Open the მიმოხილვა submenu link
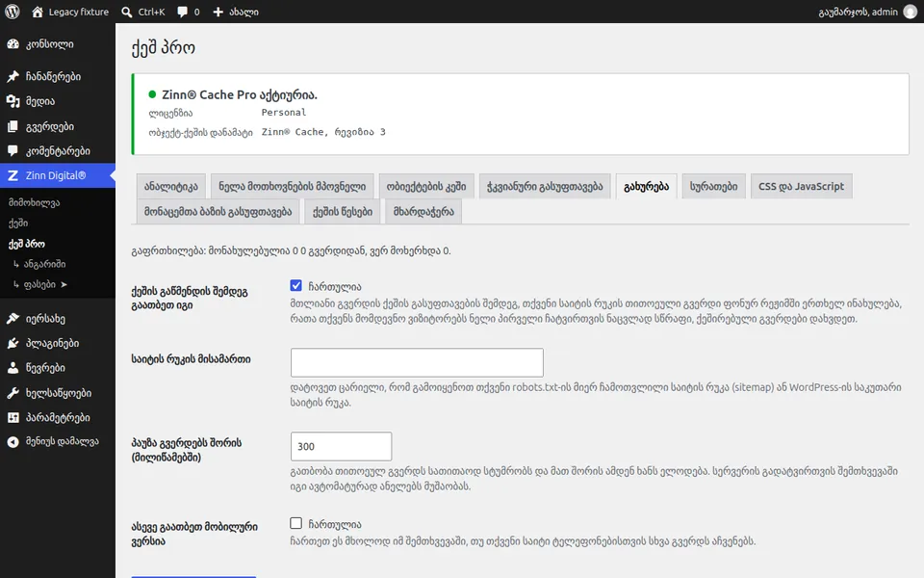Screen dimensions: 924x578 pyautogui.click(x=35, y=202)
